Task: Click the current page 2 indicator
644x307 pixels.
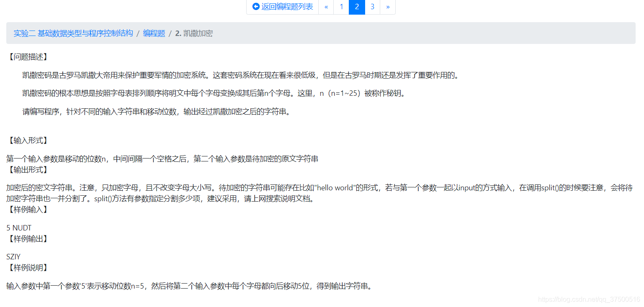Action: [357, 7]
